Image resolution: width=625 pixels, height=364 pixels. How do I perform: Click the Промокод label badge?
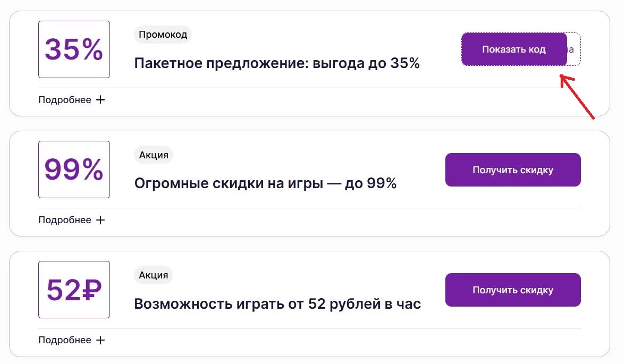[163, 35]
